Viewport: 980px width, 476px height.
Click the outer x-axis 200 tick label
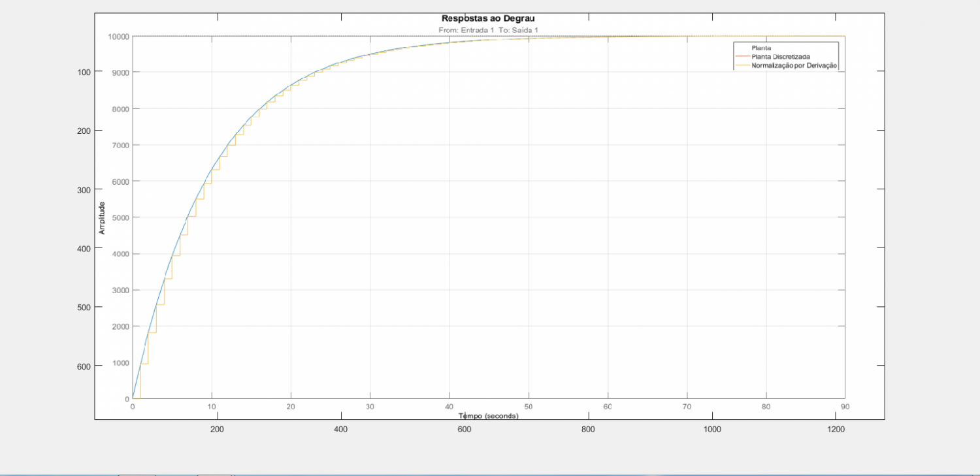coord(217,429)
